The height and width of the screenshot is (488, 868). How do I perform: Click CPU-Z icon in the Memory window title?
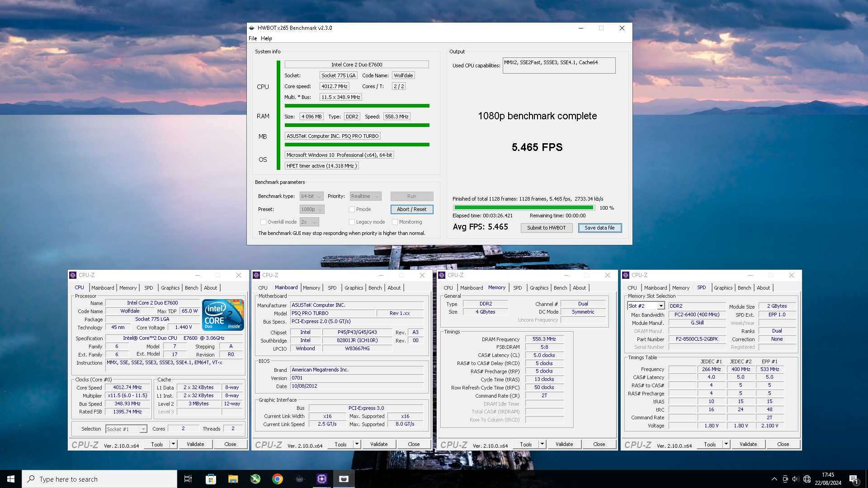442,275
